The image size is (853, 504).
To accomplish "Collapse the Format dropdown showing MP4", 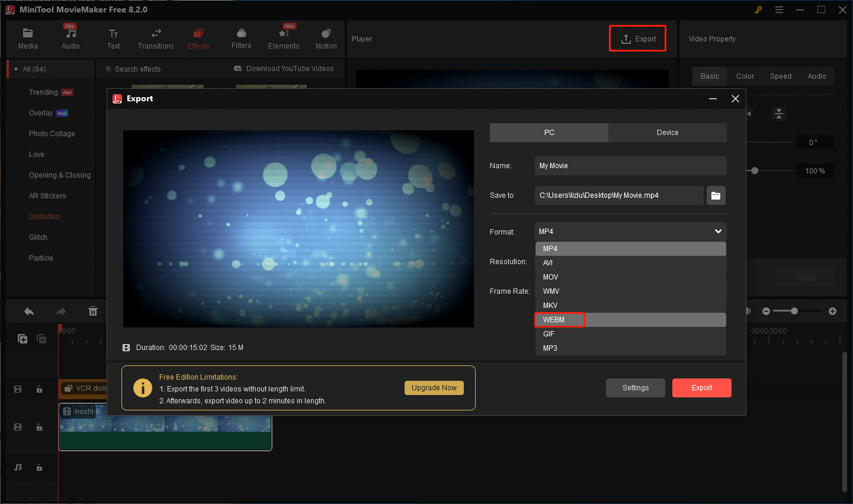I will coord(630,232).
